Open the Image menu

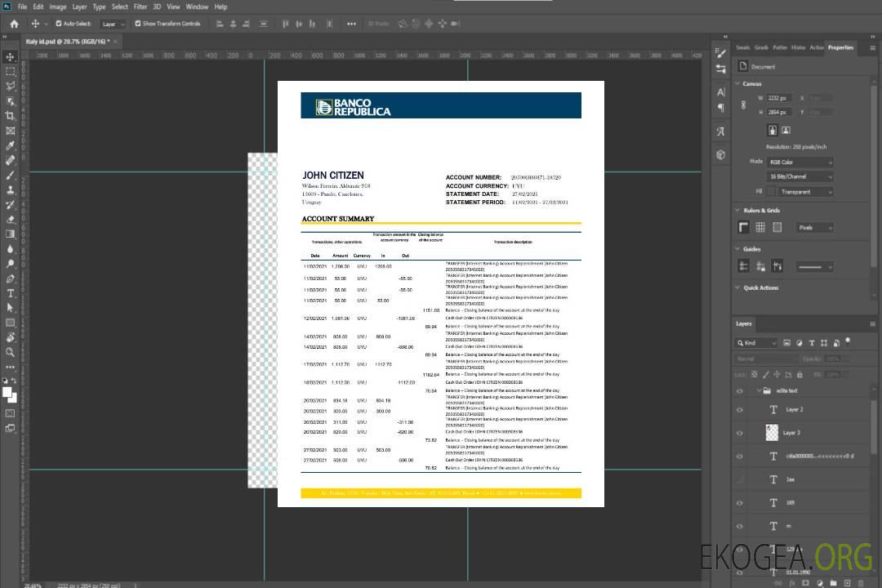(57, 7)
